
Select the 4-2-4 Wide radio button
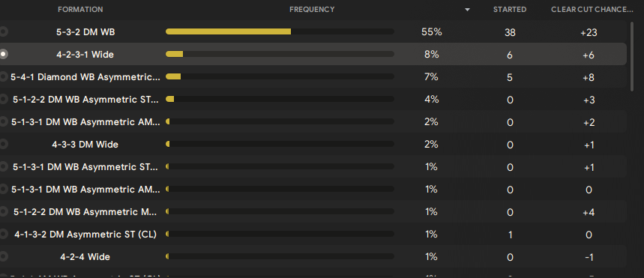pyautogui.click(x=3, y=257)
